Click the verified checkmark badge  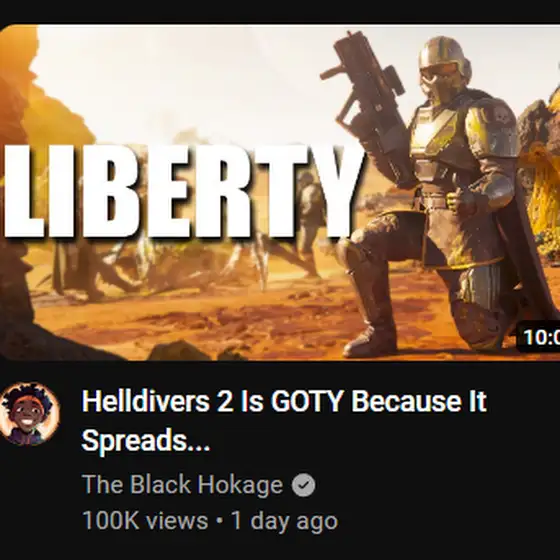pos(303,485)
